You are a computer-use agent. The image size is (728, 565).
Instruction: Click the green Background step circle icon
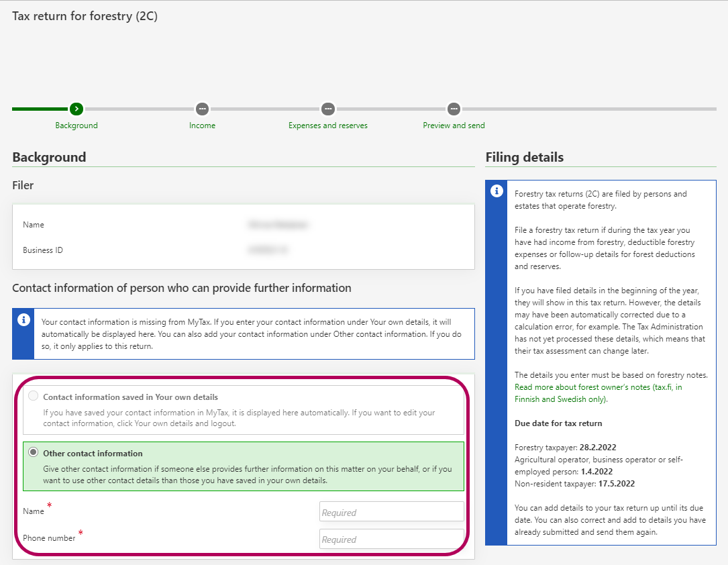pos(76,109)
